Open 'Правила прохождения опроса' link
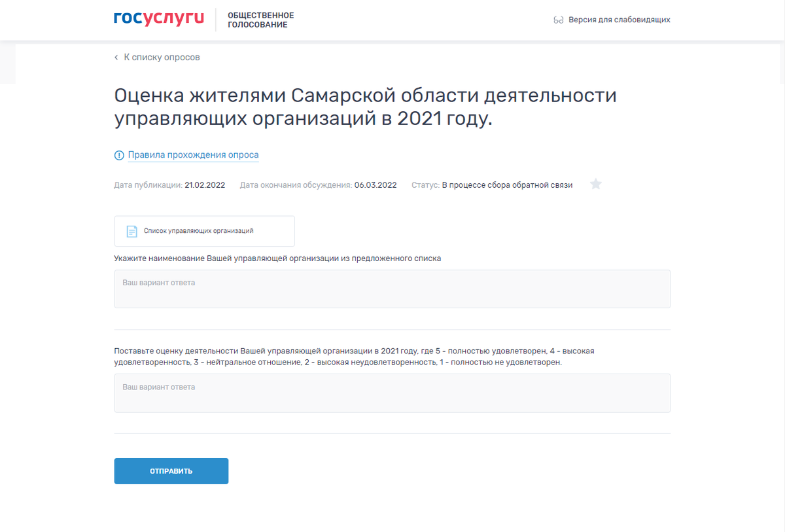785x532 pixels. pyautogui.click(x=193, y=155)
